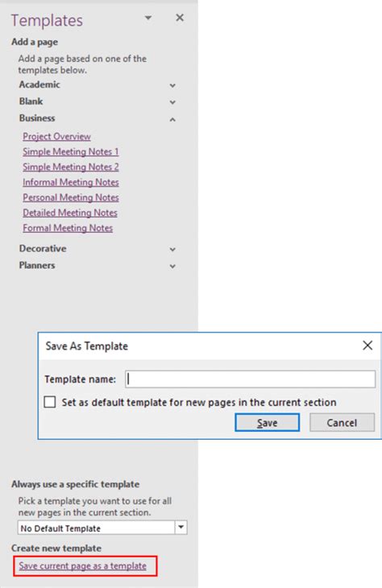
Task: Click the Cancel button
Action: (342, 423)
